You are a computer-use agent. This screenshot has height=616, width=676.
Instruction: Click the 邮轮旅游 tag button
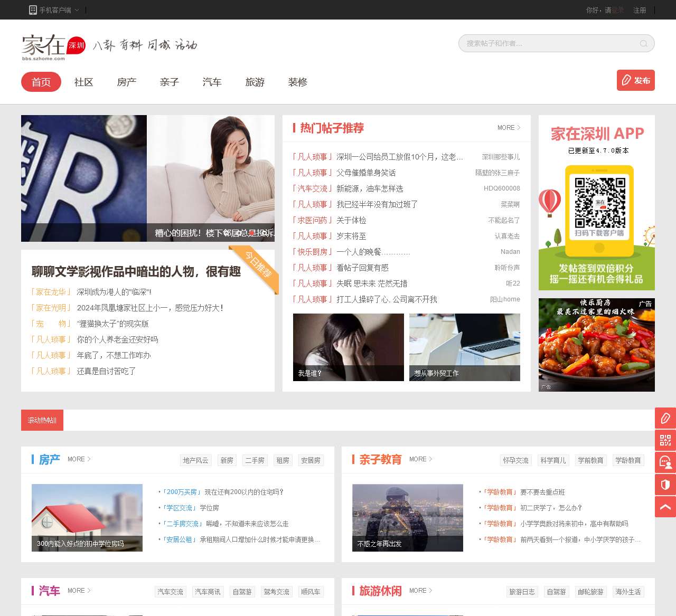pyautogui.click(x=591, y=592)
